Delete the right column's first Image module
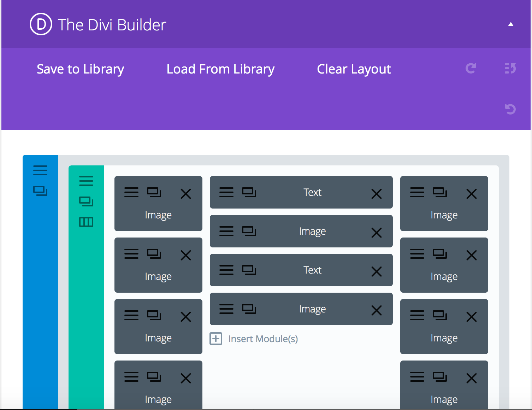The image size is (532, 410). (x=472, y=194)
